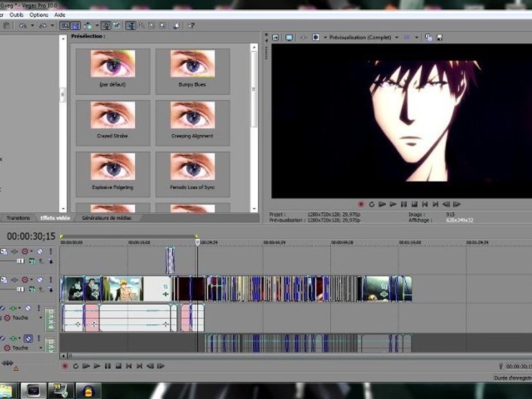Unmute the second audio track
This screenshot has width=532, height=399.
[28, 338]
